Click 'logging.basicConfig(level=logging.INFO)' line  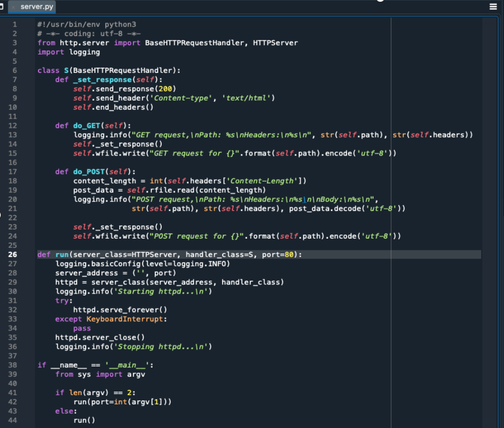click(142, 264)
